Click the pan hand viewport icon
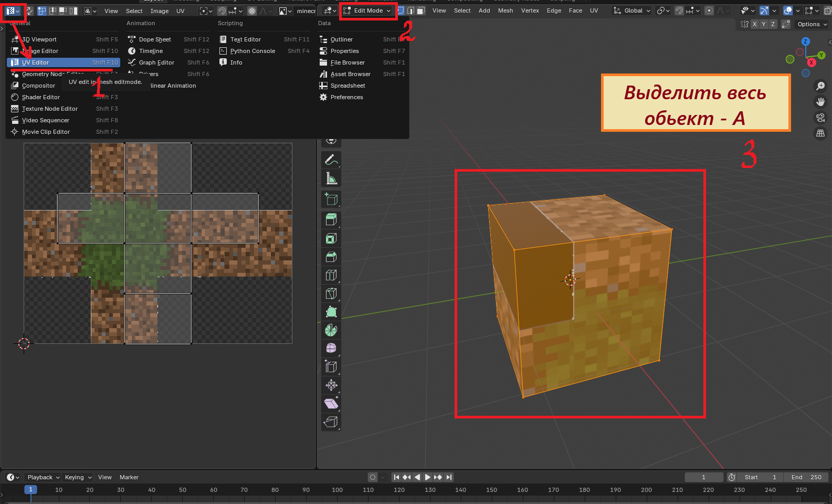The width and height of the screenshot is (832, 504). (x=820, y=102)
